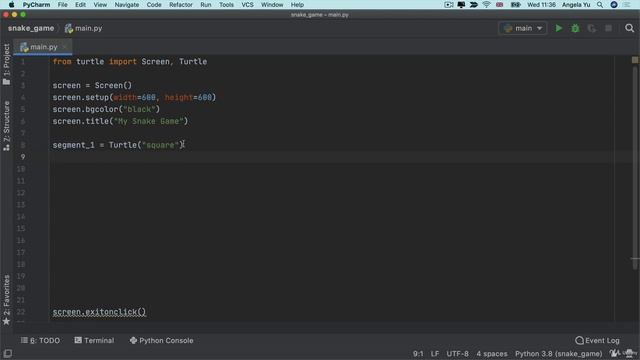The image size is (640, 360).
Task: Click main.py breadcrumb in navigation bar
Action: tap(84, 28)
